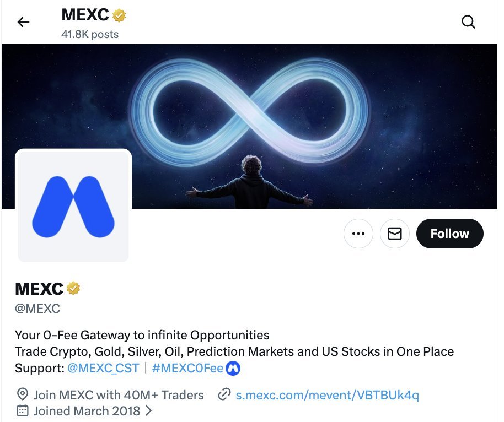Expand Joined March 2018 chevron
The height and width of the screenshot is (422, 504).
(x=148, y=410)
